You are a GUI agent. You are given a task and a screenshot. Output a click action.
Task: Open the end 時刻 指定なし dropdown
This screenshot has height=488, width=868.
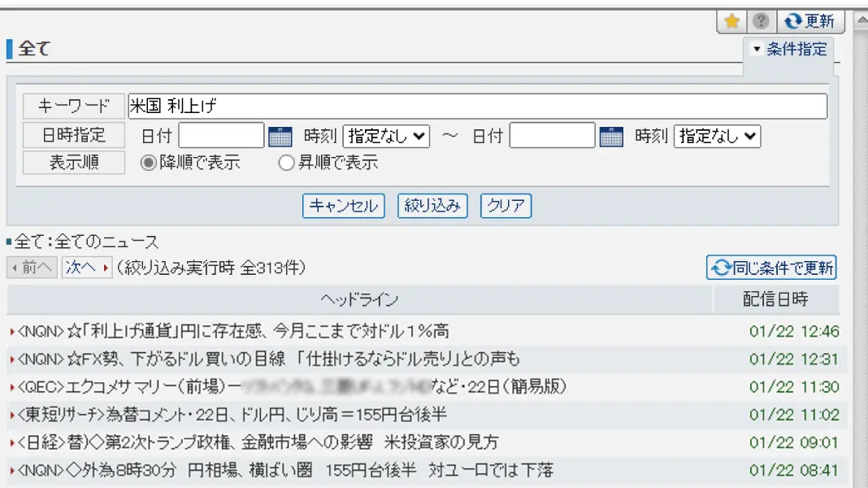717,137
